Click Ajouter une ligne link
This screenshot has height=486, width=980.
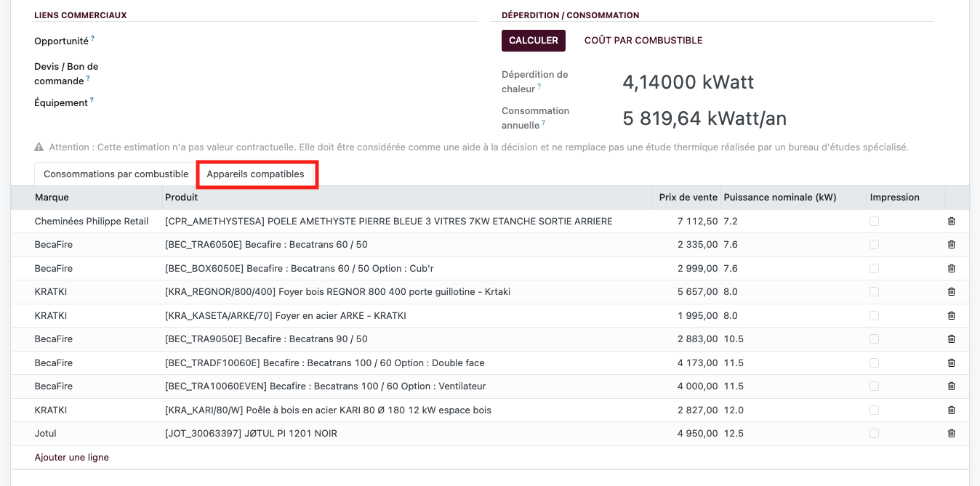point(72,458)
